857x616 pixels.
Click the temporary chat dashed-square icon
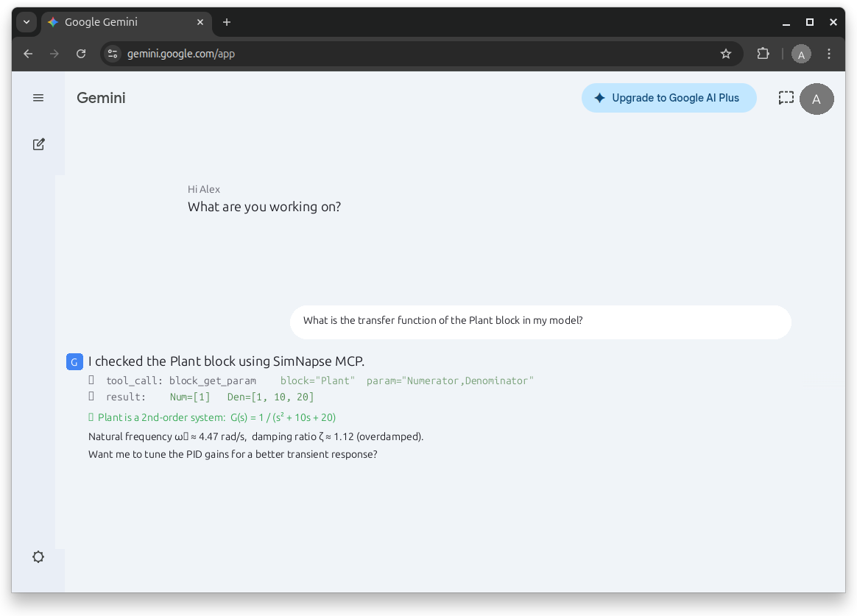click(786, 98)
